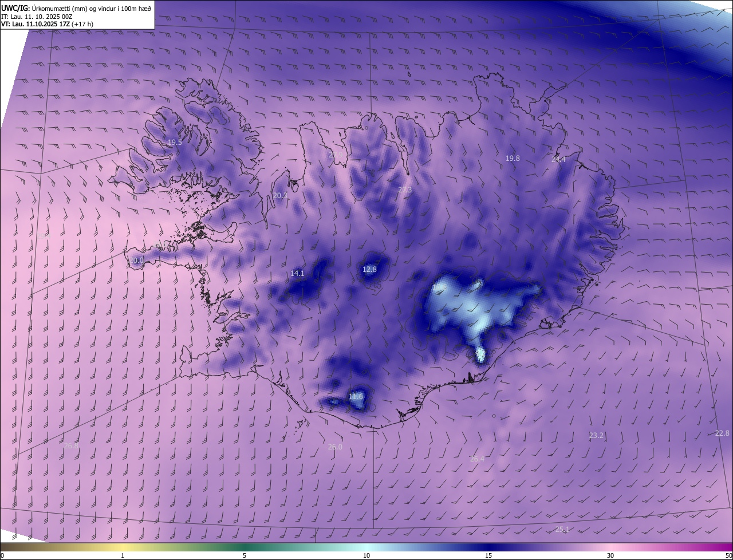This screenshot has height=560, width=733.
Task: Click the 20.3 value label
Action: (280, 195)
